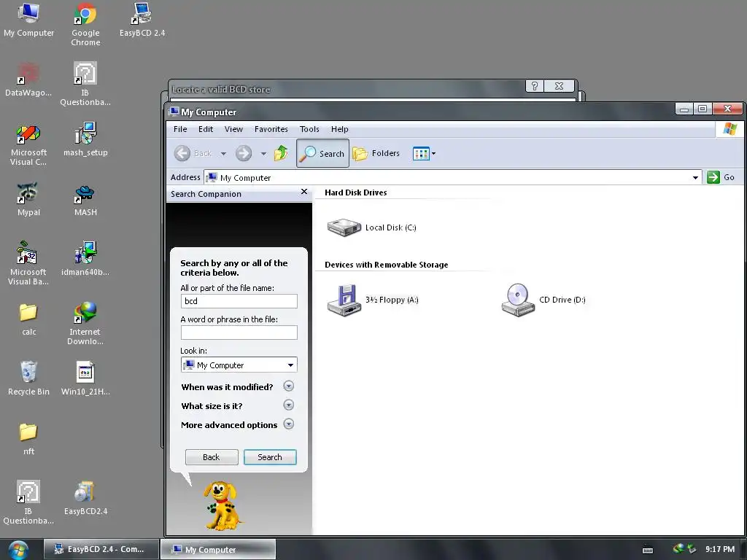Expand 'More advanced options'
747x560 pixels.
click(289, 424)
